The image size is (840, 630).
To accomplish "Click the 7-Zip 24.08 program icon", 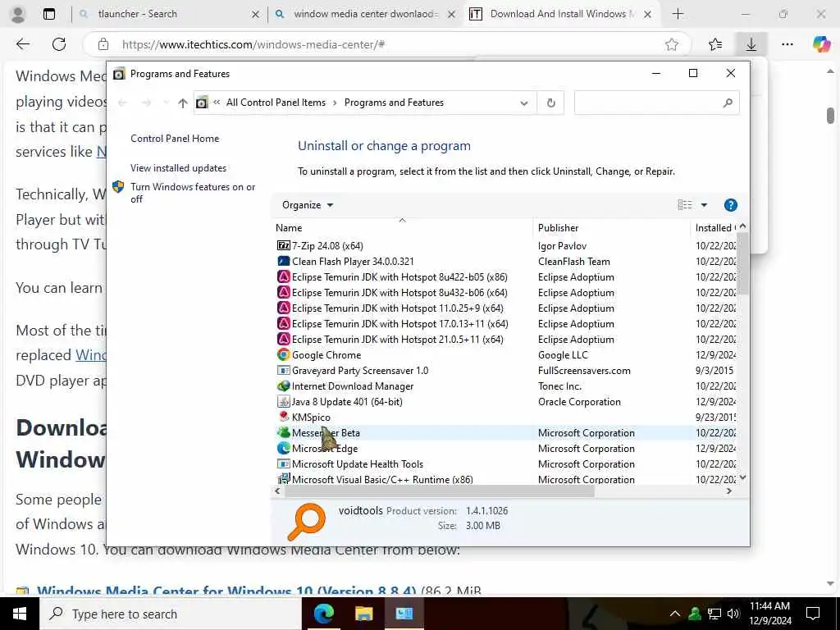I will (x=283, y=245).
